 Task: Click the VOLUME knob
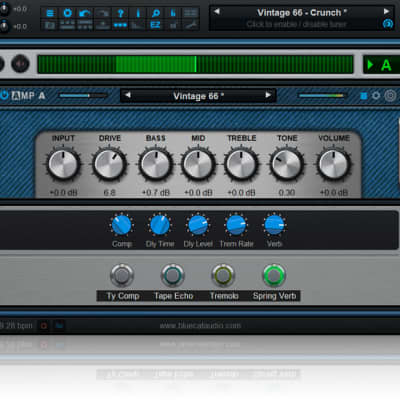coord(333,164)
